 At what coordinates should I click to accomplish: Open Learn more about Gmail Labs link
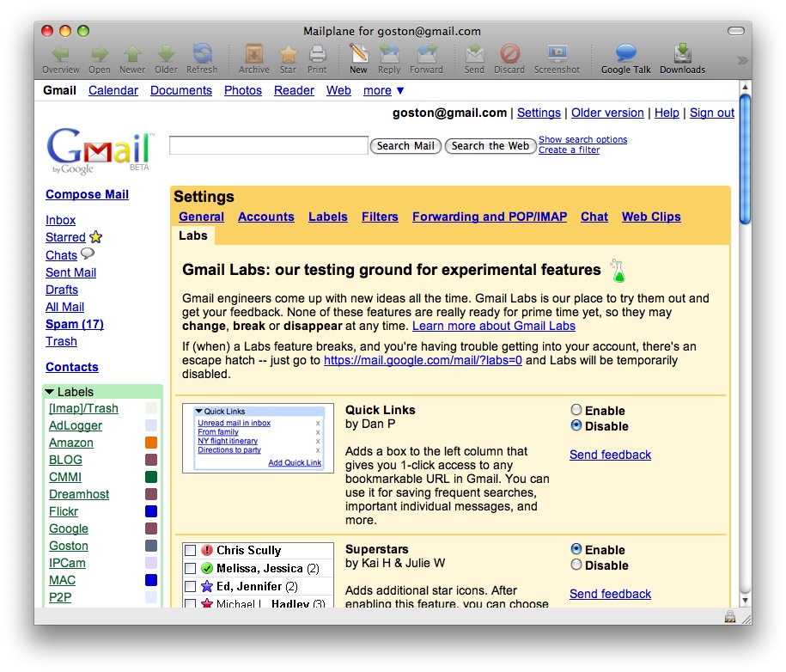[x=494, y=326]
